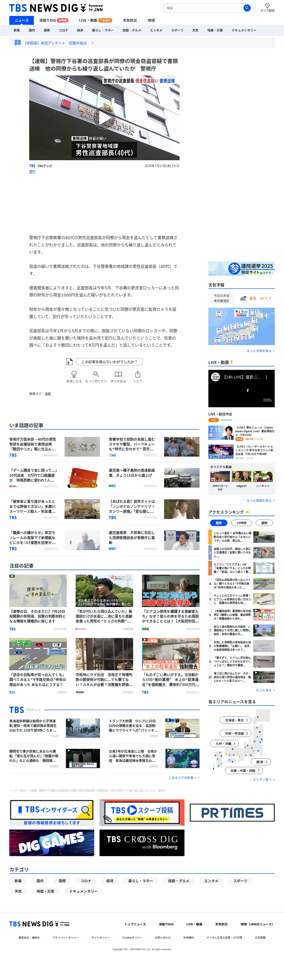Select the ニュース tab
This screenshot has height=980, width=284.
(21, 21)
